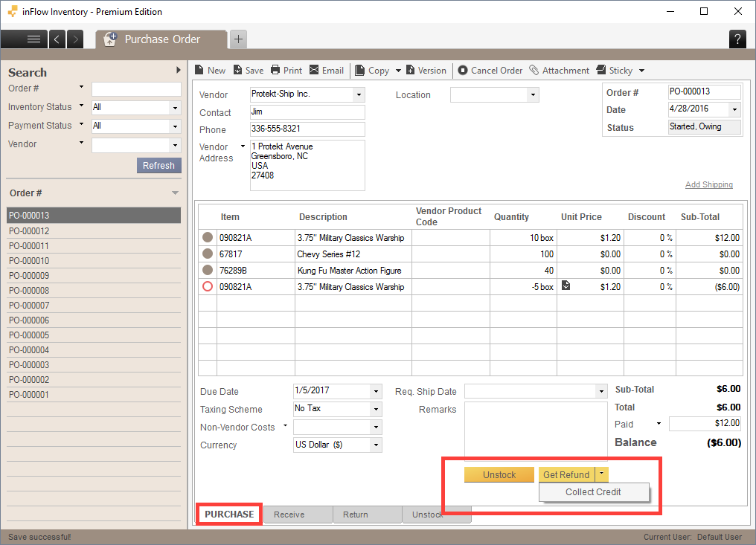The height and width of the screenshot is (545, 756).
Task: Switch to the Receive tab
Action: 297,514
